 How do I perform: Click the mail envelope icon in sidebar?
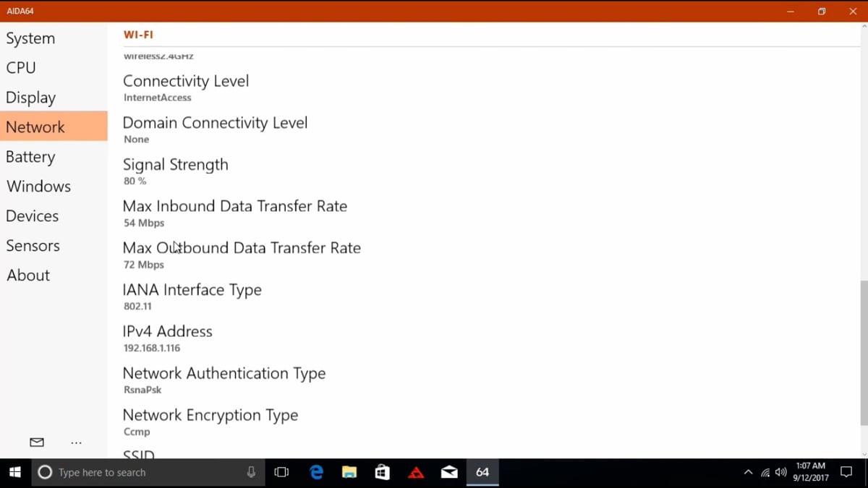[x=37, y=442]
